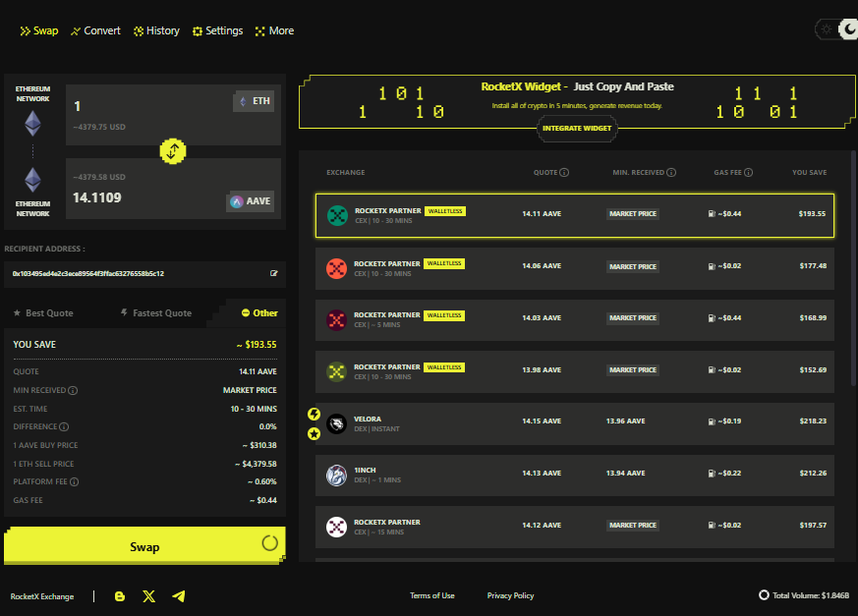
Task: Click the scrollbar of the exchange quotes list
Action: point(854,268)
